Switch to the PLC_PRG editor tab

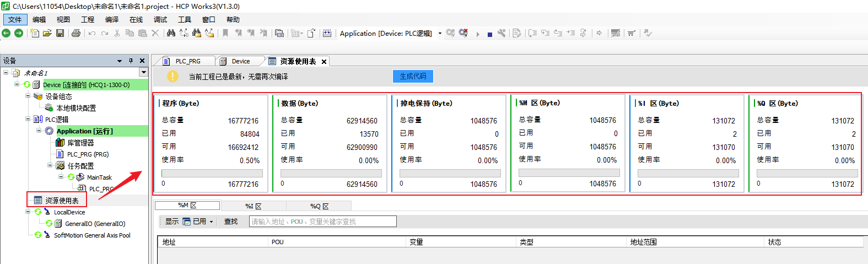(187, 61)
